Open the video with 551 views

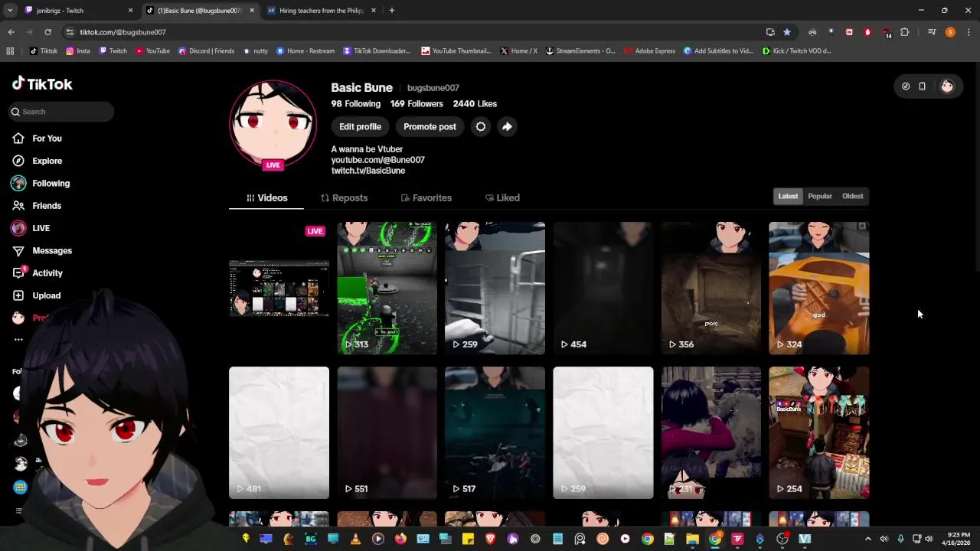tap(387, 432)
